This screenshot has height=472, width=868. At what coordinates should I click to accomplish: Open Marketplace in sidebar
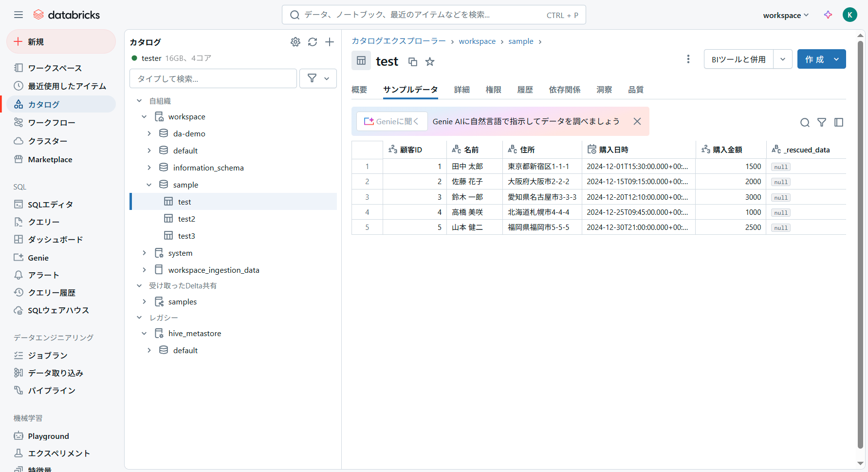coord(61,159)
